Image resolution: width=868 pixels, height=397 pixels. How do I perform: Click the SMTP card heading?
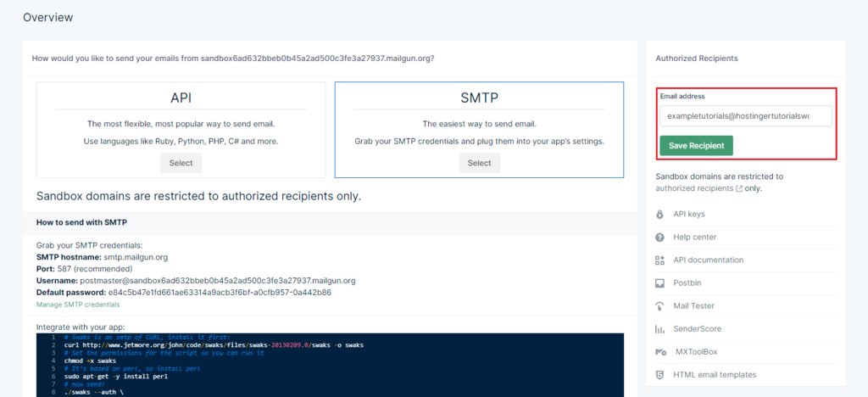click(x=480, y=98)
